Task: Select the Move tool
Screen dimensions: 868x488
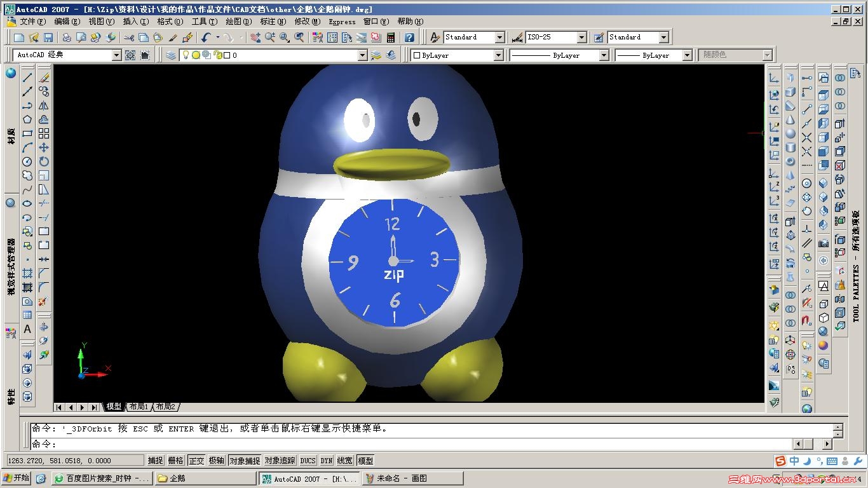Action: 44,147
